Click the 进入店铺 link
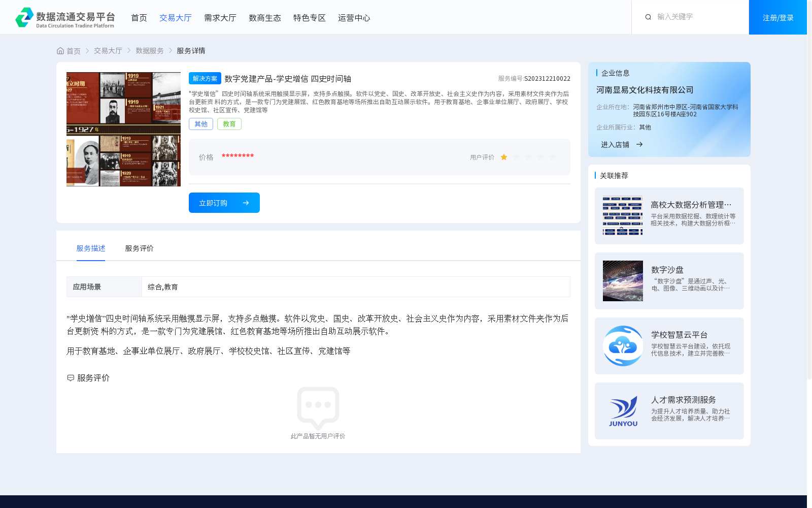812x508 pixels. (x=615, y=145)
